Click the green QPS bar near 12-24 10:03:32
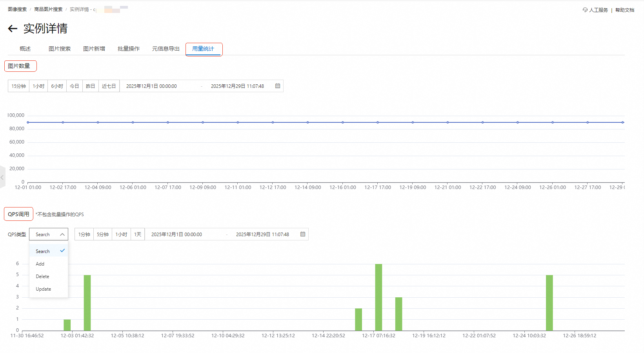Screen dimensions: 644x353 click(x=549, y=303)
